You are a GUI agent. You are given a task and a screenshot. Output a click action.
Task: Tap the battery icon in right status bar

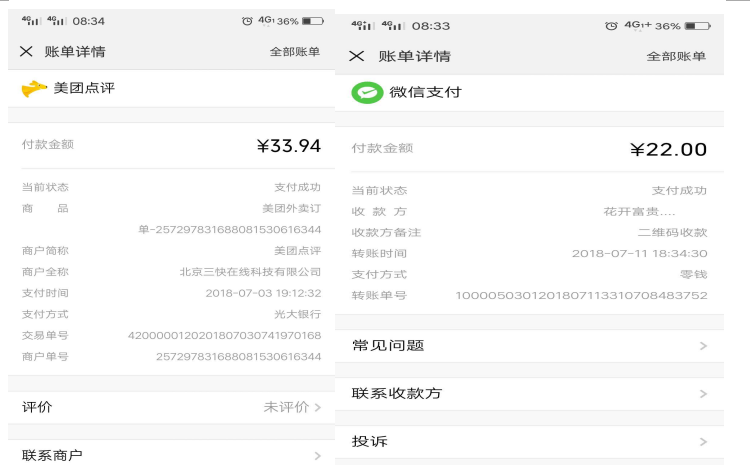pos(698,26)
